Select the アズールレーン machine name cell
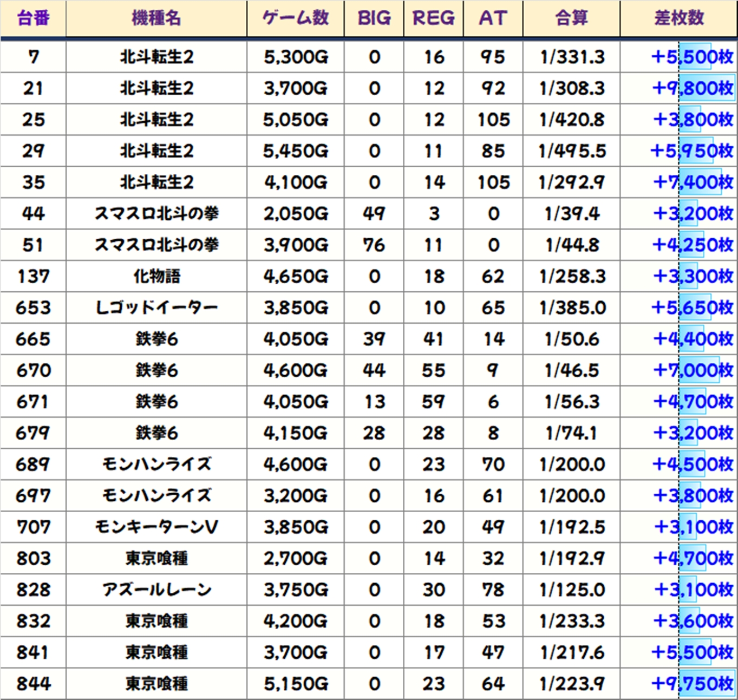The image size is (738, 700). click(x=156, y=590)
